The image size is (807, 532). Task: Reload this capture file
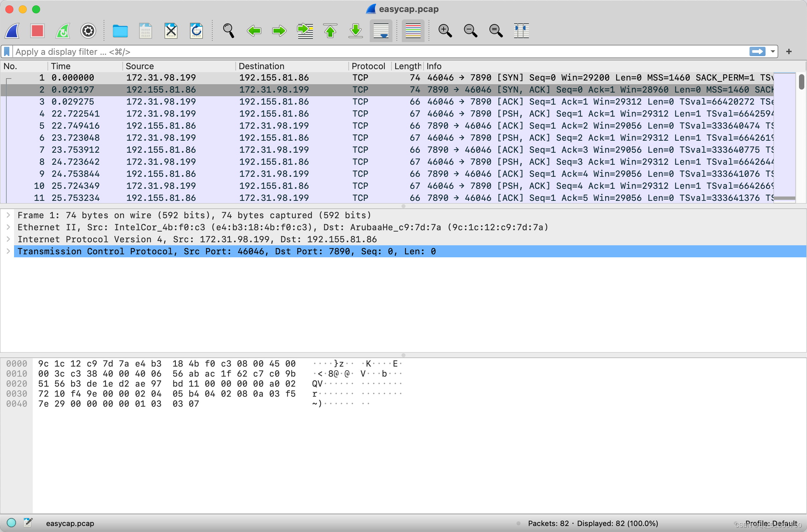pos(196,31)
